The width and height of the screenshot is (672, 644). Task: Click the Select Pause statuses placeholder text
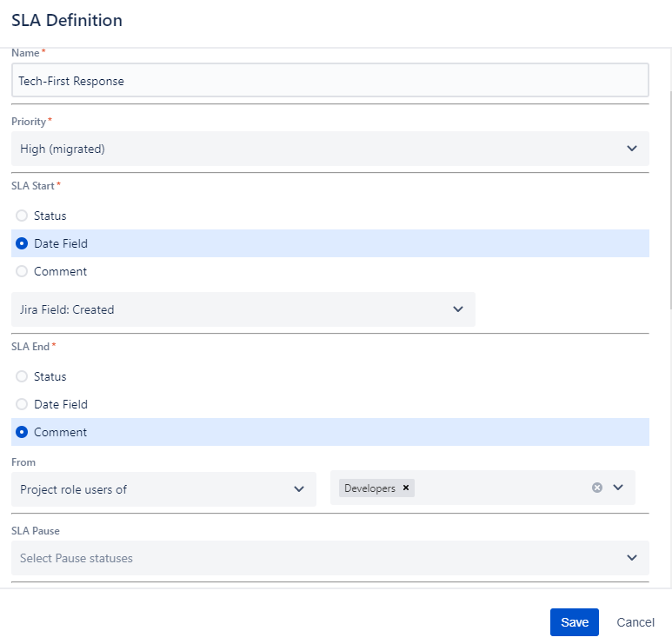click(x=77, y=558)
